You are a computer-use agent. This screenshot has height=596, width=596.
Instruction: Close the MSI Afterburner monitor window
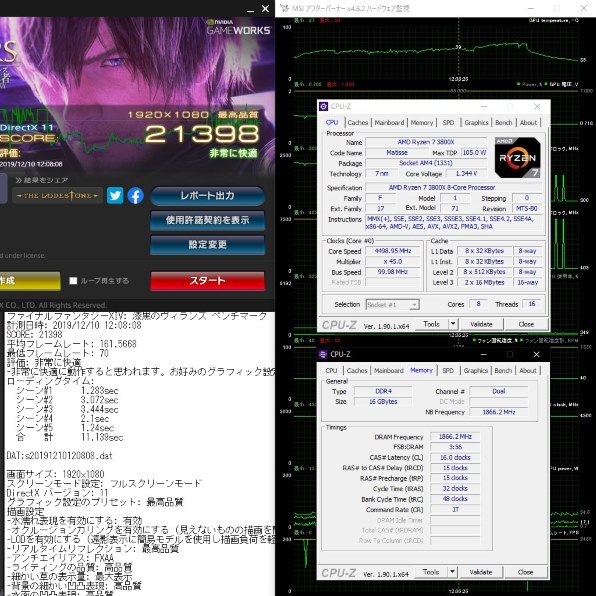tap(584, 8)
